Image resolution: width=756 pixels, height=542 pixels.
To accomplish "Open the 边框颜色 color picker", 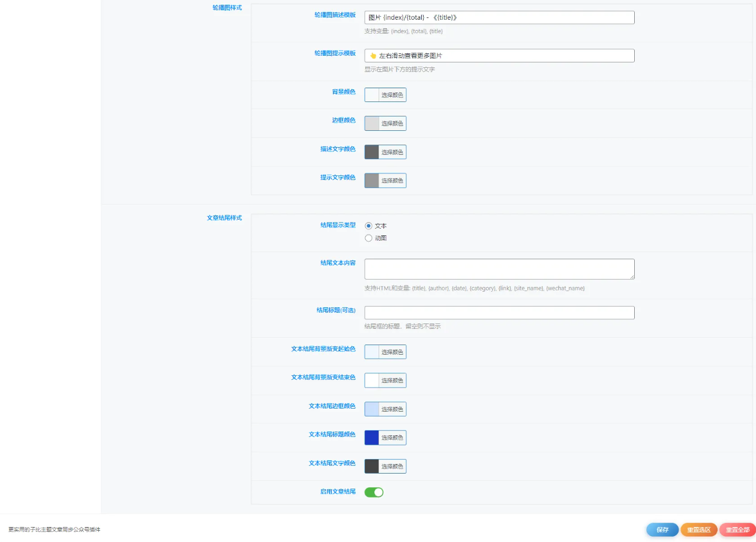I will point(385,124).
